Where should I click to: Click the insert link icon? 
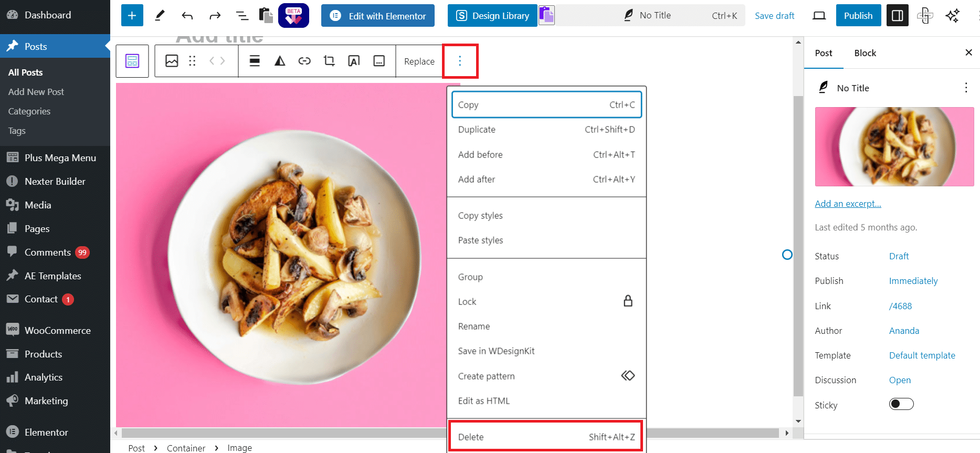point(304,61)
